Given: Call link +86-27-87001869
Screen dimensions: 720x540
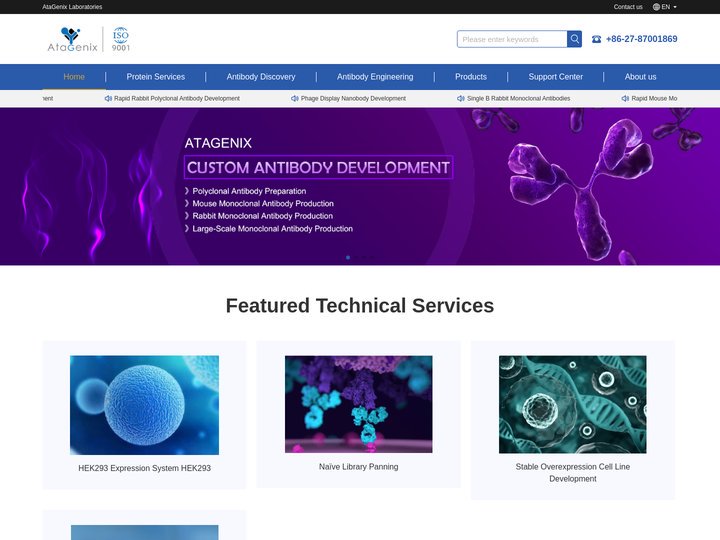Looking at the screenshot, I should (x=641, y=39).
